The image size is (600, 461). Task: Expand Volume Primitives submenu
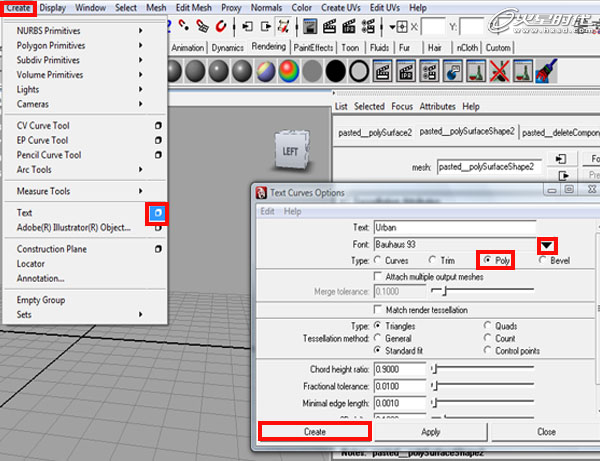tap(140, 75)
